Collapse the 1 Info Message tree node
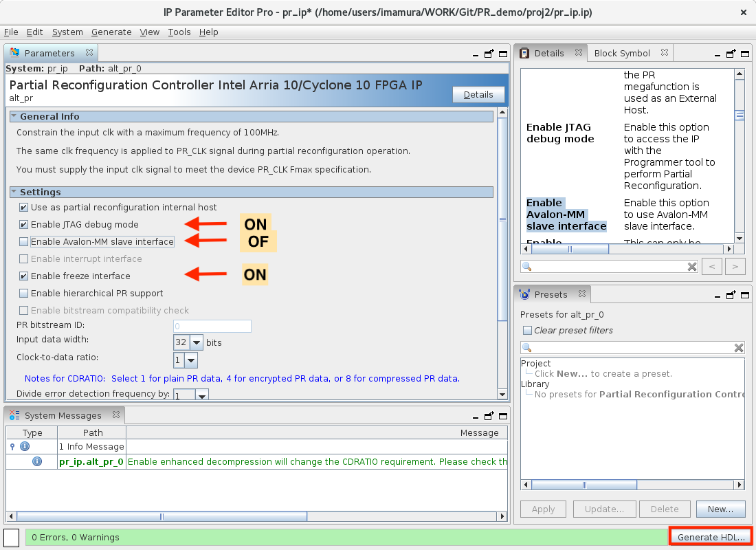The image size is (756, 550). 12,446
